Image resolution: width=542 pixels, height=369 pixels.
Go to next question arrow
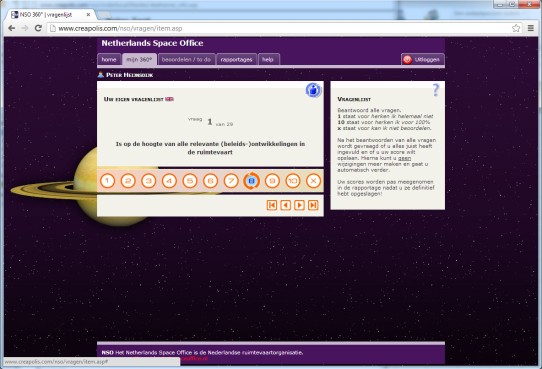[x=299, y=205]
